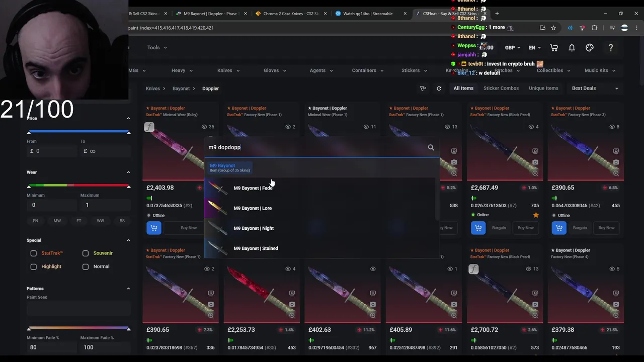
Task: Refresh the item listings
Action: click(x=439, y=88)
